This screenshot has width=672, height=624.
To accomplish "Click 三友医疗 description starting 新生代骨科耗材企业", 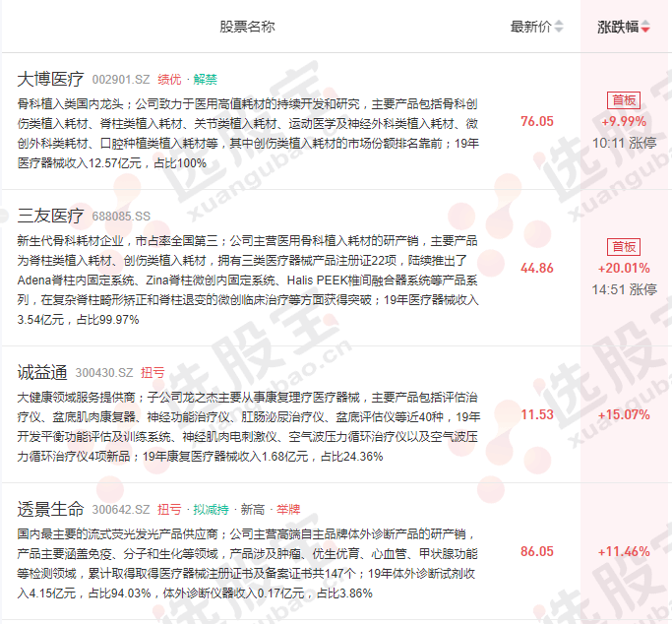I will pos(248,280).
